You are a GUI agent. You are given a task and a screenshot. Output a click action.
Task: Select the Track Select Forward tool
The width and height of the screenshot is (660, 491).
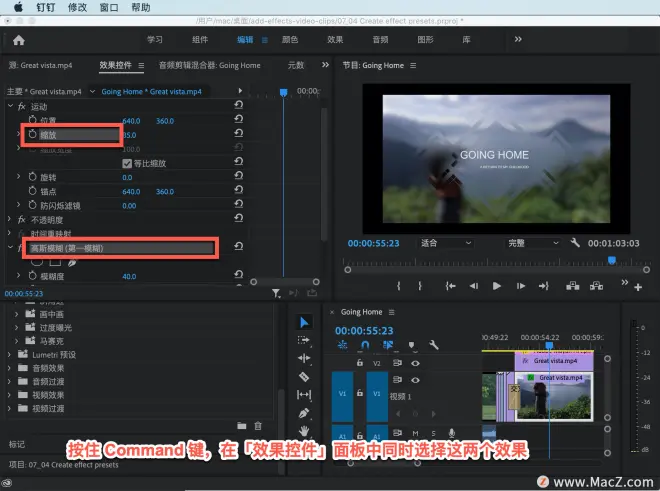[x=304, y=340]
